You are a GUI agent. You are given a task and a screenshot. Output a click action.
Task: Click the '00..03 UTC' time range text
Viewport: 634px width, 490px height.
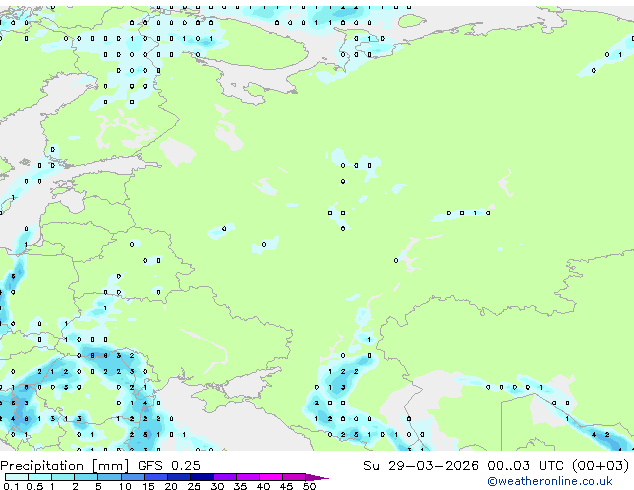pos(525,466)
